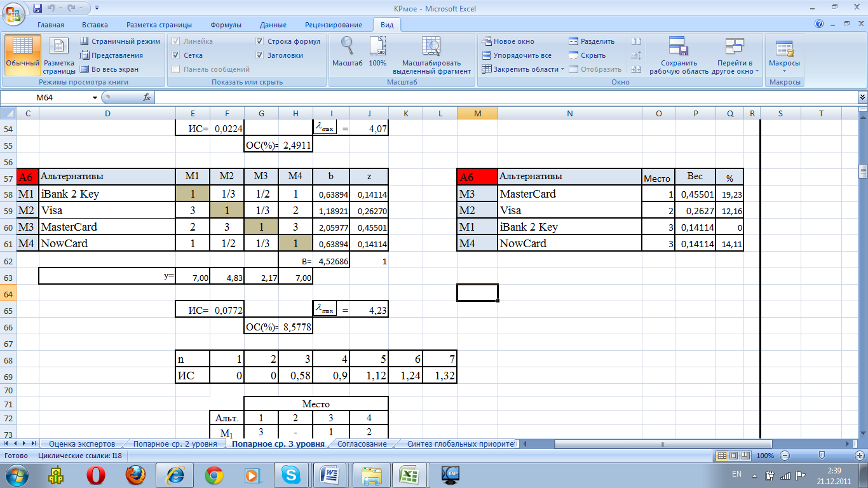This screenshot has width=868, height=488.
Task: Click Скрыть hide window
Action: 586,55
